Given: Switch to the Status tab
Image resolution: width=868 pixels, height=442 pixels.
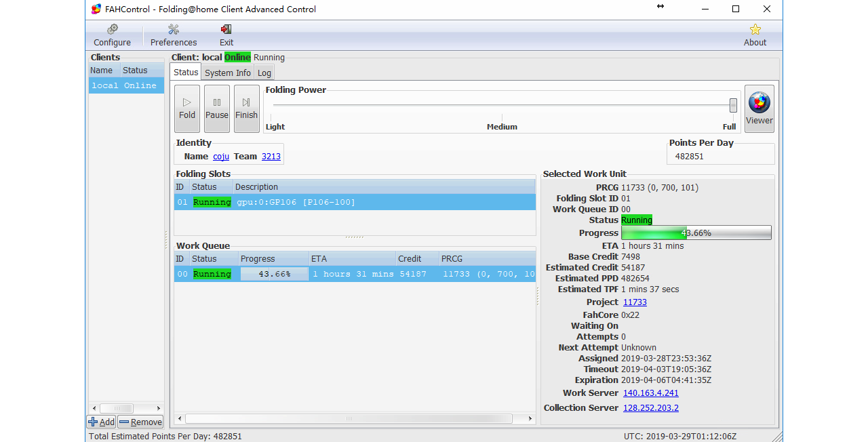Looking at the screenshot, I should [186, 73].
